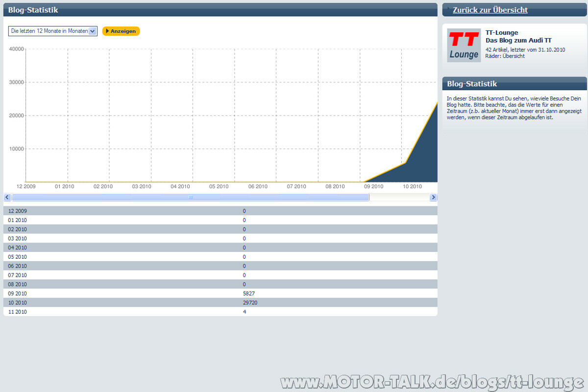
Task: Open the 'Die letzten 12 Monate in Monaten' dropdown
Action: click(x=51, y=31)
